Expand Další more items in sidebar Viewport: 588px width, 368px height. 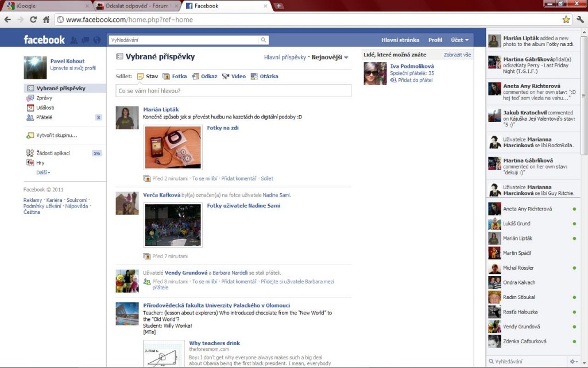coord(43,172)
